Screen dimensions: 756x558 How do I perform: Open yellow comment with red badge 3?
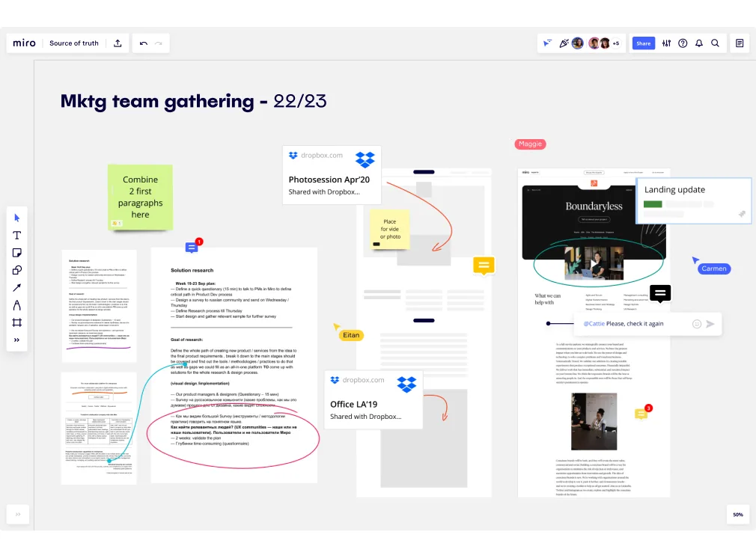pyautogui.click(x=641, y=414)
